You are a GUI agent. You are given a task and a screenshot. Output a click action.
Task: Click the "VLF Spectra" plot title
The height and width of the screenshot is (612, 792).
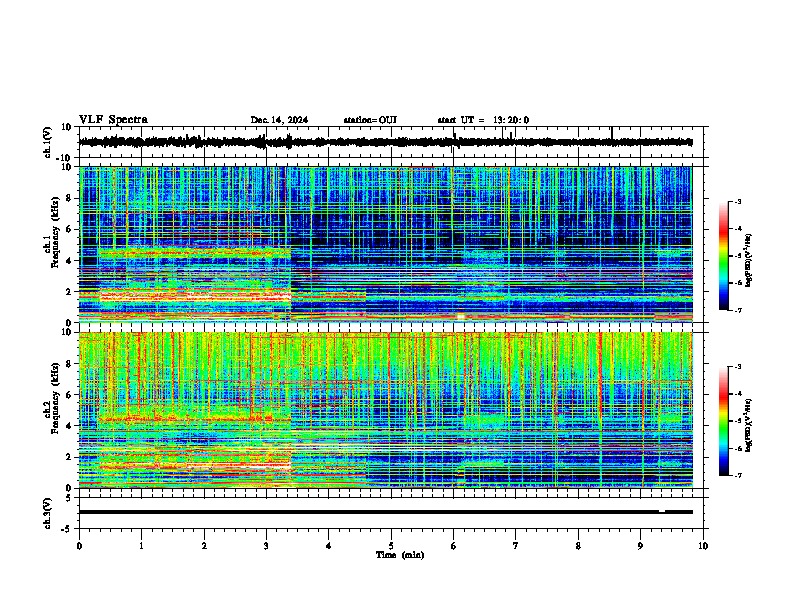pyautogui.click(x=113, y=120)
